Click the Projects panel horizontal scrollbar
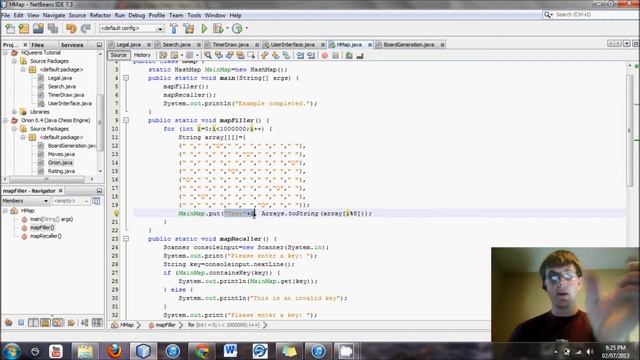Screen dimensions: 640x360 pos(47,179)
